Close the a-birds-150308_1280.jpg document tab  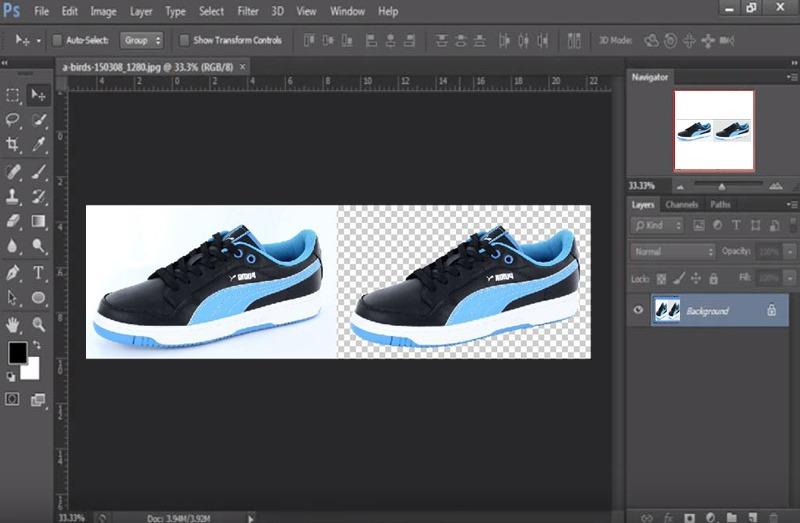point(243,67)
